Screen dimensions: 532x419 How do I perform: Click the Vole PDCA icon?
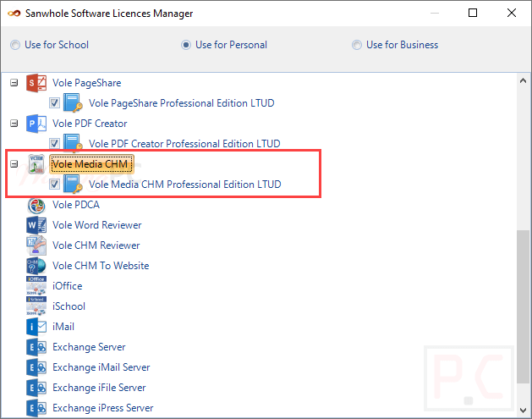click(x=36, y=205)
